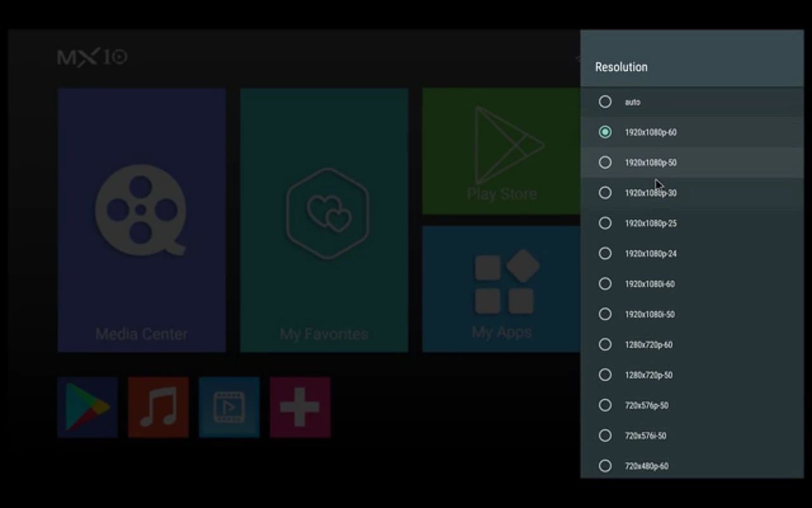Set resolution to 720x480p-60
The width and height of the screenshot is (812, 508).
(691, 466)
